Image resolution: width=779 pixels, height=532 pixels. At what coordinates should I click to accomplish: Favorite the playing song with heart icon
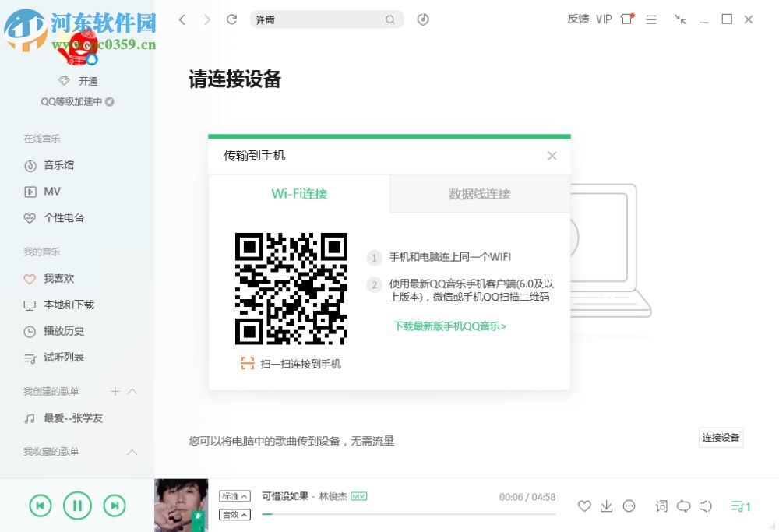[x=584, y=506]
